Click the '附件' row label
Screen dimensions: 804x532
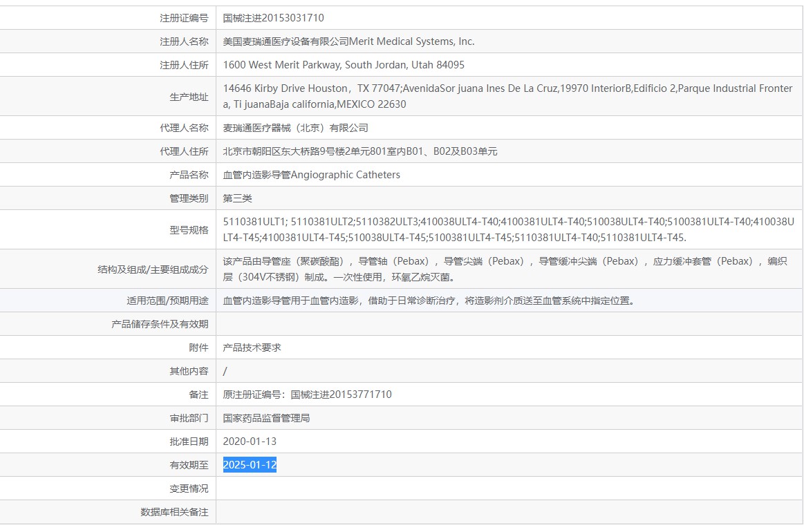(x=198, y=348)
